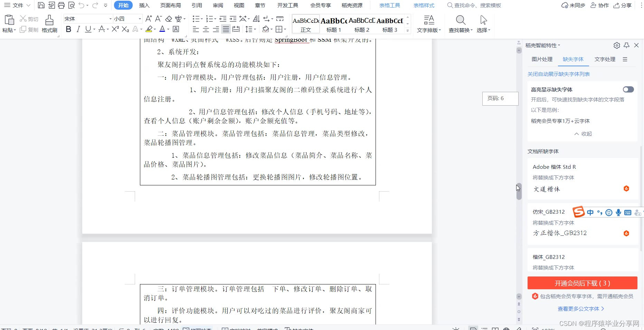Image resolution: width=644 pixels, height=330 pixels.
Task: Open the 文件 menu
Action: [x=17, y=5]
